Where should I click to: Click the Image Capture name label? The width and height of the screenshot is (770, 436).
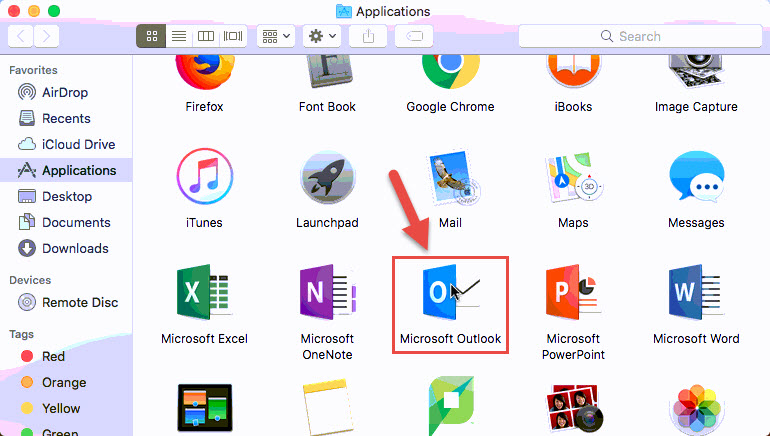click(696, 107)
